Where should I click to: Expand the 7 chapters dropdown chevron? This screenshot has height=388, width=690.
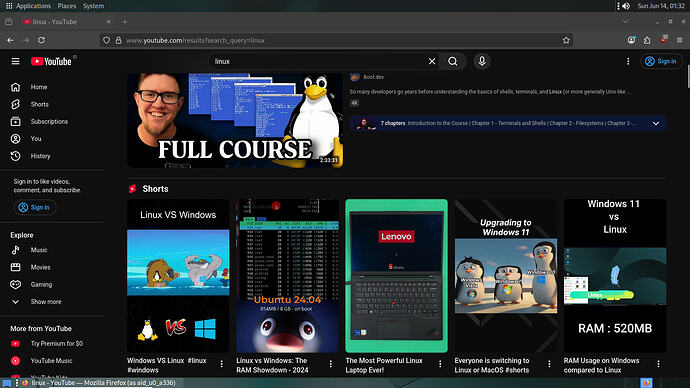[x=656, y=124]
